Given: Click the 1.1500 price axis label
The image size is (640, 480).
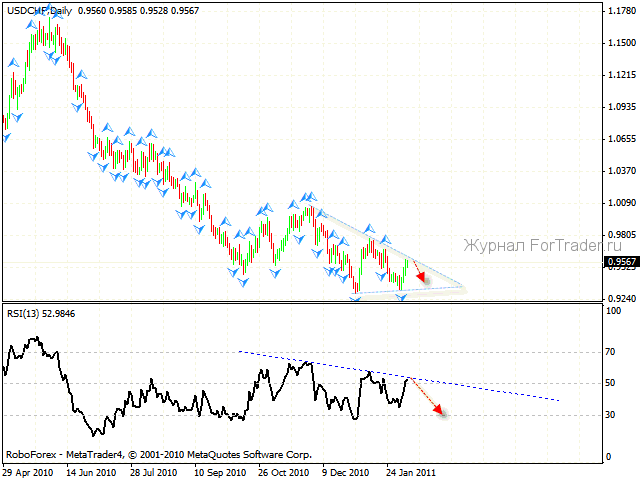Looking at the screenshot, I should (x=620, y=43).
